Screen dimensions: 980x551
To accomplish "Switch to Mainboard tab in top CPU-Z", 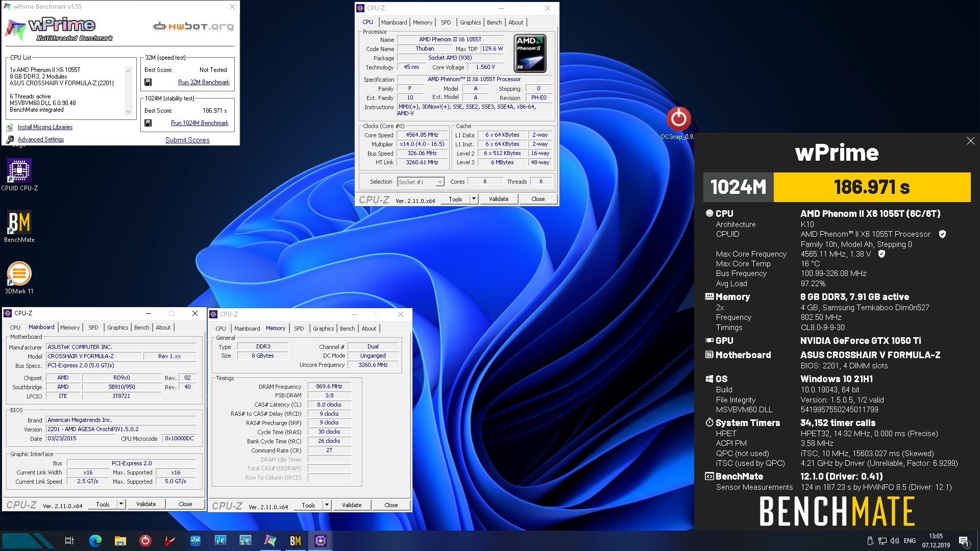I will coord(394,22).
